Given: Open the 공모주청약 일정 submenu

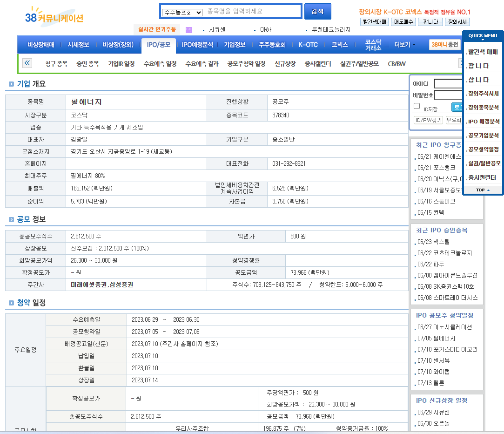Looking at the screenshot, I should (x=247, y=64).
